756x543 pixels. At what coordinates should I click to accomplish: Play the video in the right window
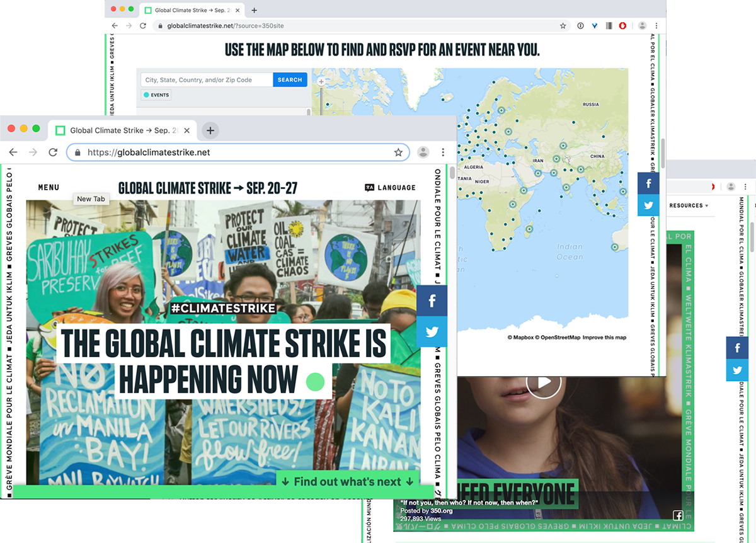[x=543, y=383]
